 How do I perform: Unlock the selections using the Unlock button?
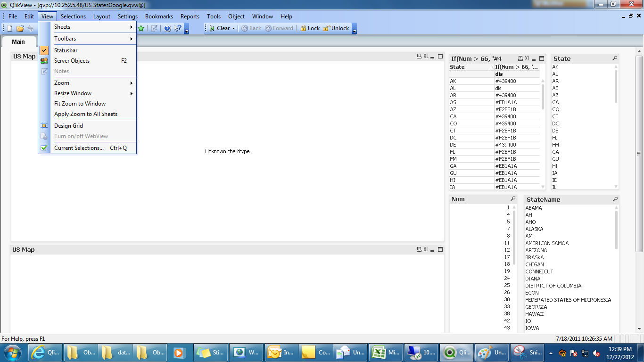(x=336, y=28)
